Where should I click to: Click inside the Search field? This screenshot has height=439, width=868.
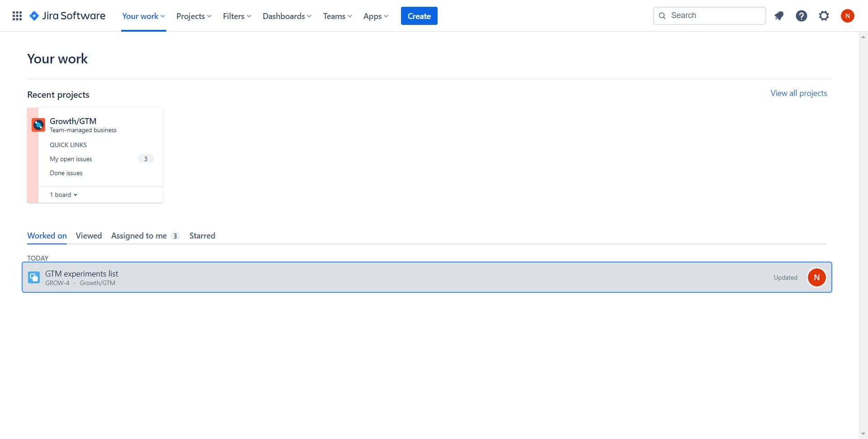(x=709, y=15)
